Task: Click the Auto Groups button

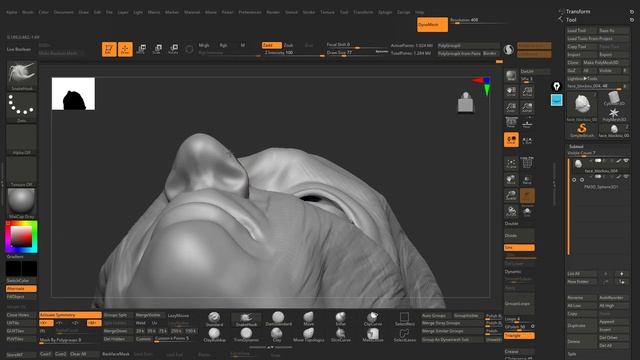Action: pyautogui.click(x=436, y=315)
